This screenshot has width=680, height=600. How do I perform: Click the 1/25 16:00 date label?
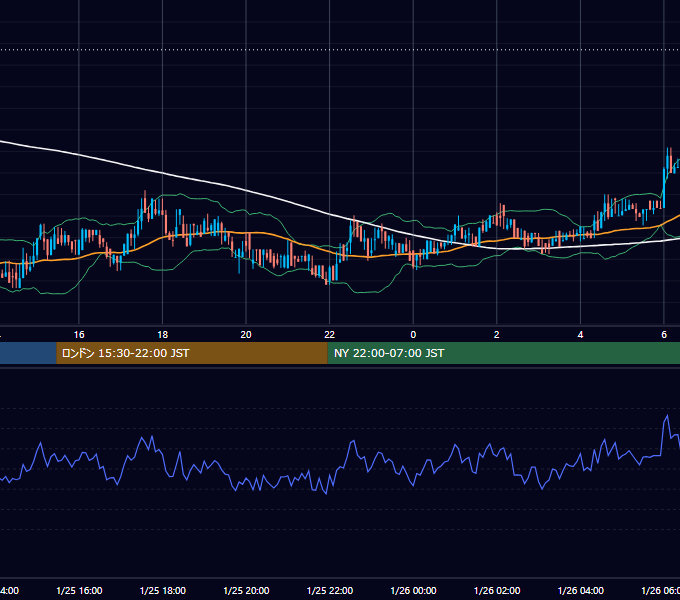79,590
